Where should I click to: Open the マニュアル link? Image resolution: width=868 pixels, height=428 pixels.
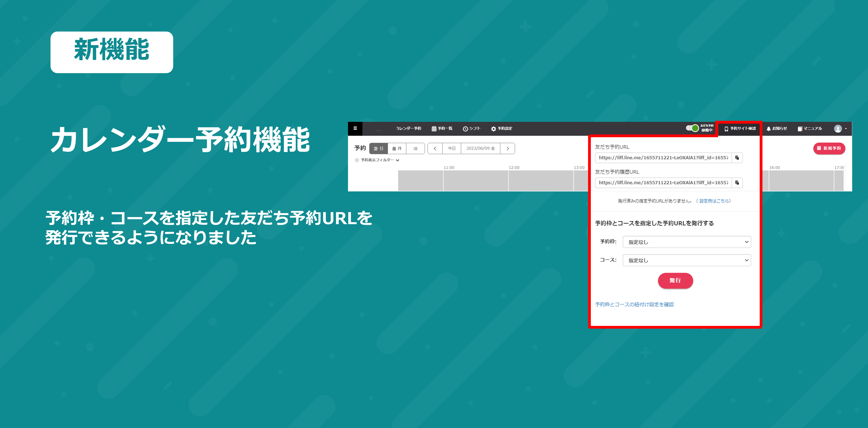coord(809,128)
